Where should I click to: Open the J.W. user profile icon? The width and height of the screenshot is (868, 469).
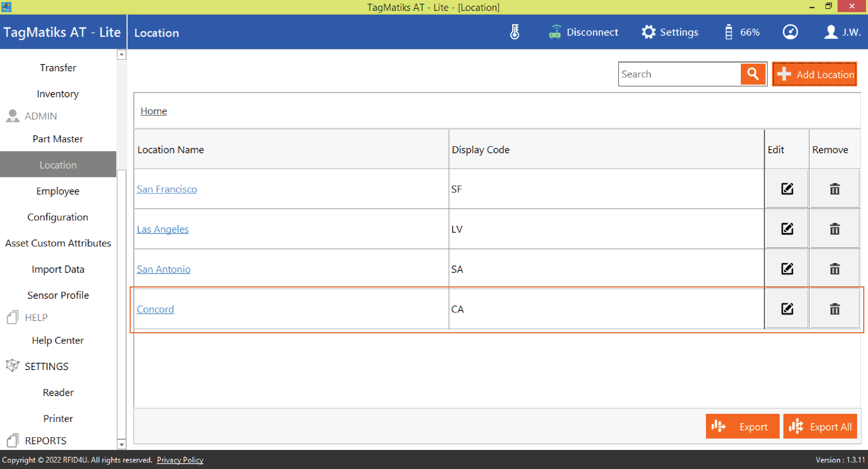(831, 32)
